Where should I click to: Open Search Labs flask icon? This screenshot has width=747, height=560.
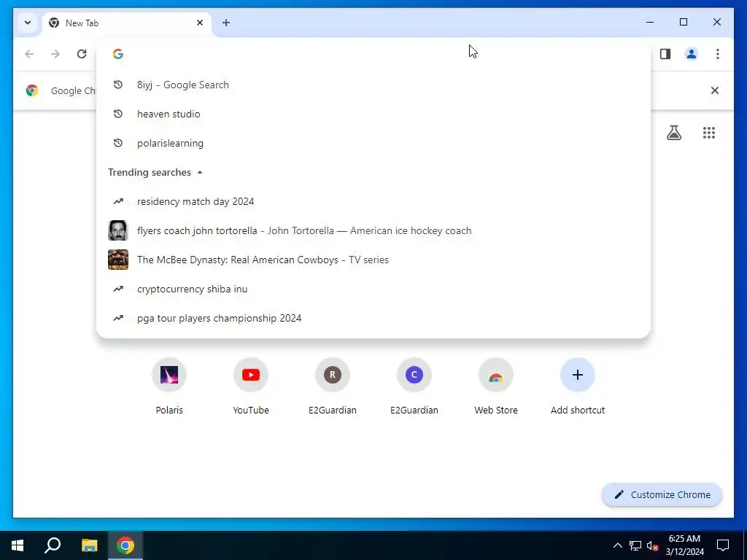coord(673,133)
